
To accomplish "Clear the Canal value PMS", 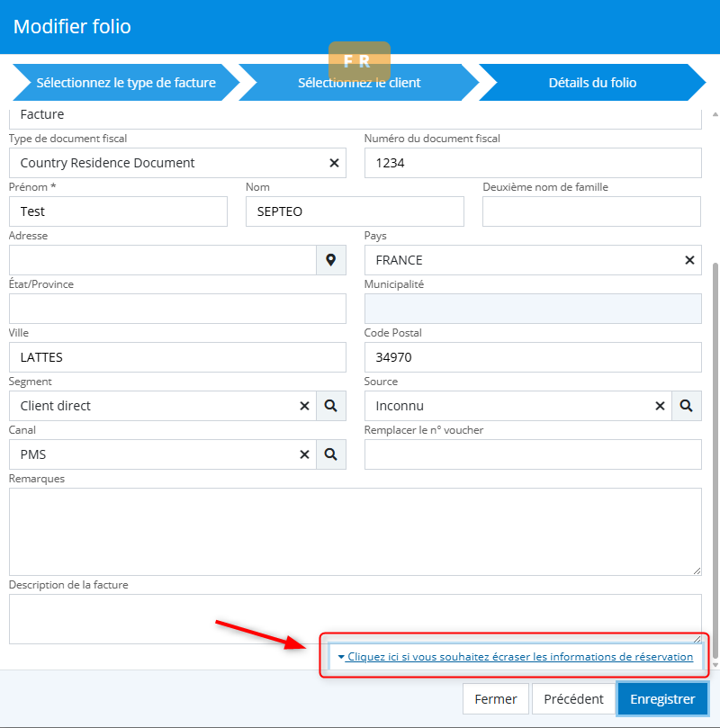I will [x=304, y=454].
